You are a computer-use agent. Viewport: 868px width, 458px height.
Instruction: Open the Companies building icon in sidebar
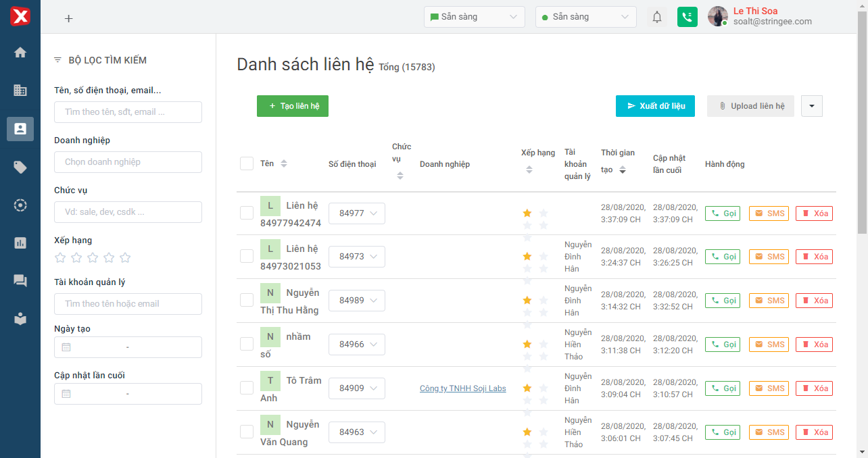pyautogui.click(x=20, y=90)
